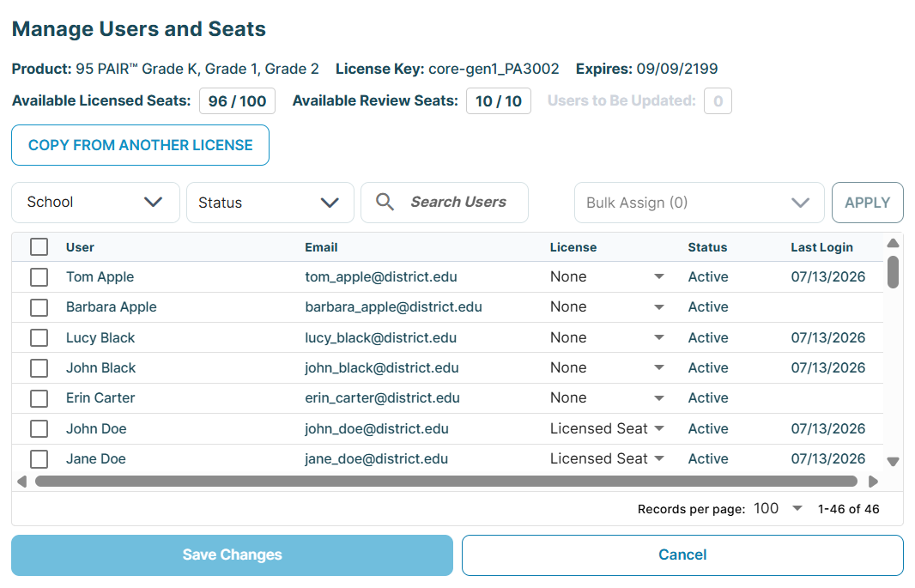Click Copy From Another License button
The height and width of the screenshot is (588, 915).
pyautogui.click(x=140, y=145)
